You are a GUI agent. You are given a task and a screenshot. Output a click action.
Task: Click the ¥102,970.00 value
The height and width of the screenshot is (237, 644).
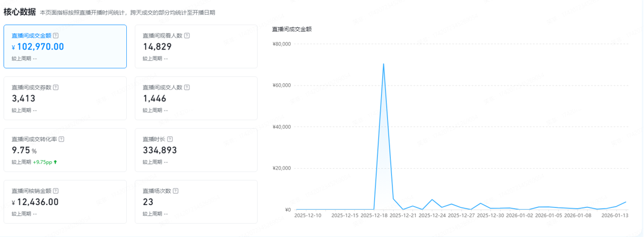click(38, 47)
